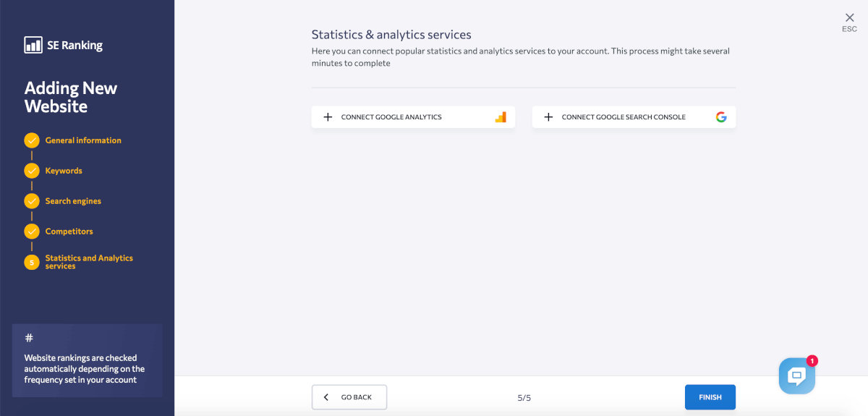This screenshot has height=416, width=868.
Task: Click the step 5 number circle
Action: [x=32, y=262]
